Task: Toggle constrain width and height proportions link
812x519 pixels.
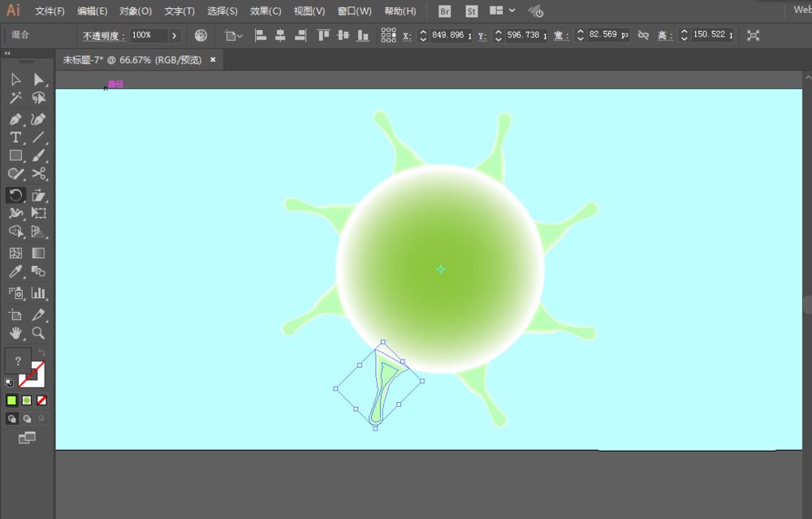Action: (643, 36)
